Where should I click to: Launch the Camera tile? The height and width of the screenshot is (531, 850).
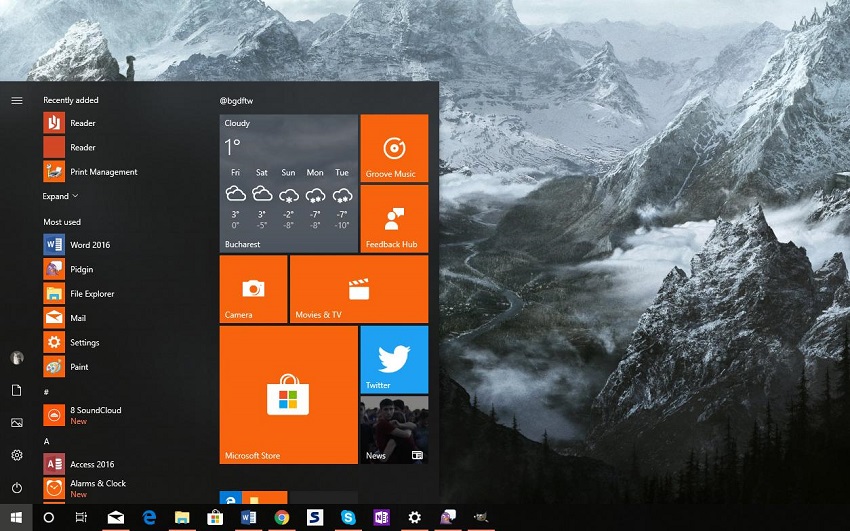pyautogui.click(x=253, y=289)
